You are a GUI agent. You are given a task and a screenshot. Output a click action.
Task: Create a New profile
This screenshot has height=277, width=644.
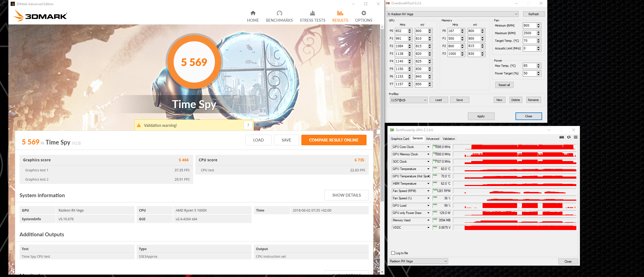tap(499, 100)
